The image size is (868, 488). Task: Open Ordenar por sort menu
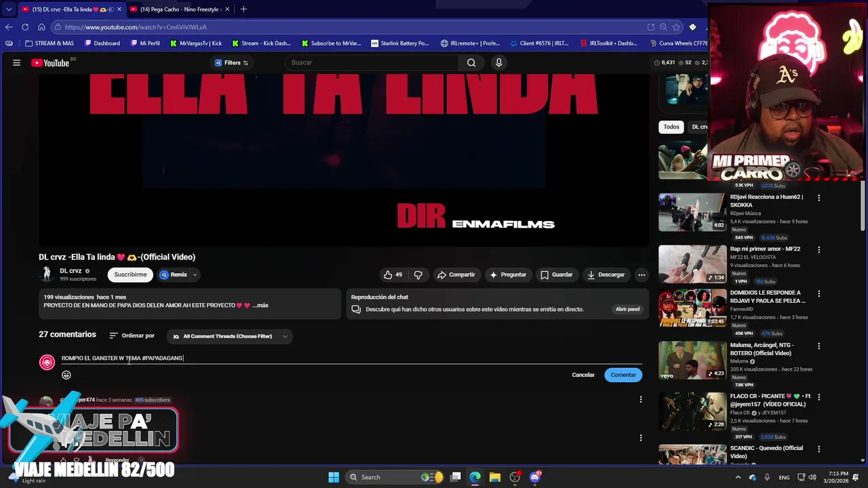click(x=132, y=335)
